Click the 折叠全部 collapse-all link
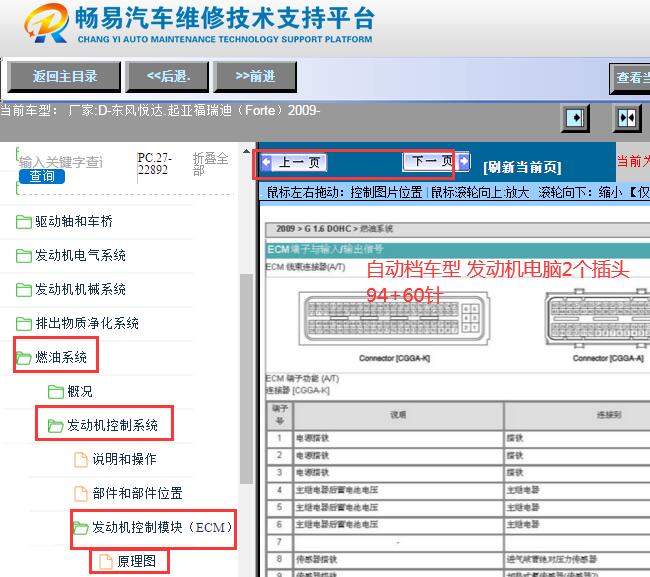The width and height of the screenshot is (650, 577). coord(210,164)
